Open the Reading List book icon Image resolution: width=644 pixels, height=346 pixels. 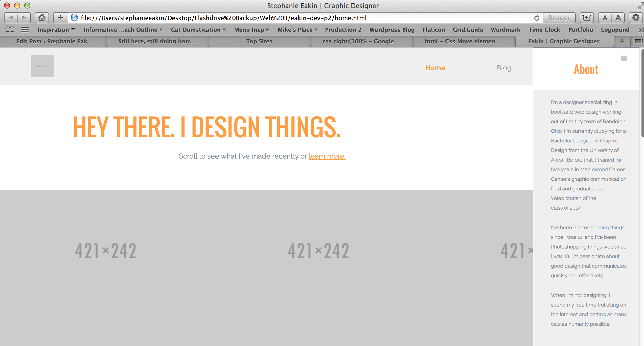click(10, 30)
